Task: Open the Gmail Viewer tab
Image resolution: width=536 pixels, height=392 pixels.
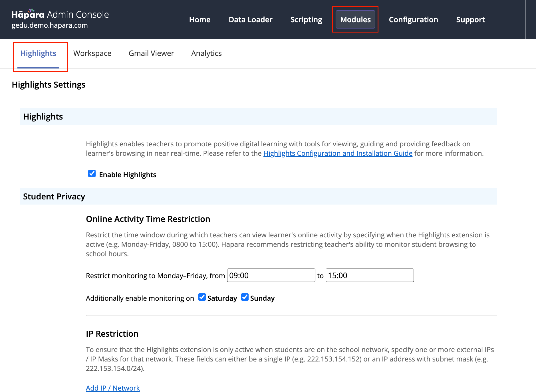Action: 151,53
